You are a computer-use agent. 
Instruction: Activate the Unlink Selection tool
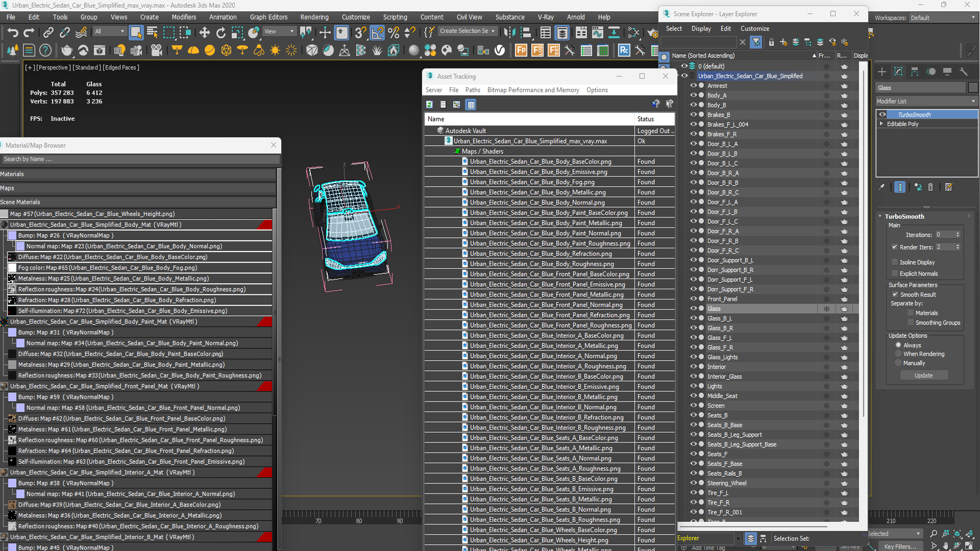pyautogui.click(x=64, y=33)
